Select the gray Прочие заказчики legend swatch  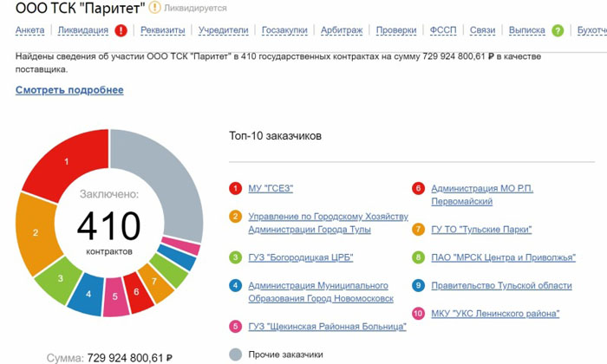(235, 354)
